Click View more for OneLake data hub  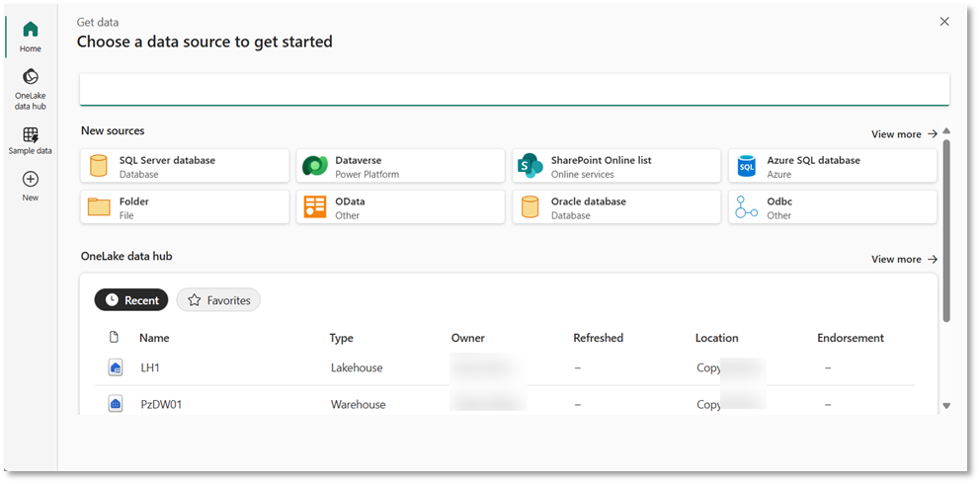(904, 259)
